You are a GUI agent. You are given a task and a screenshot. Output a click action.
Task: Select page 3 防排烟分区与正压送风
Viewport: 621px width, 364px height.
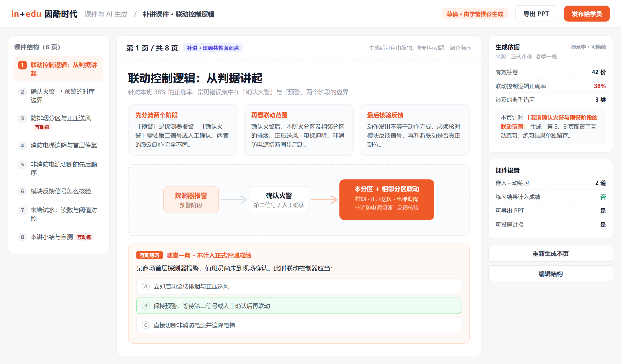tap(59, 122)
